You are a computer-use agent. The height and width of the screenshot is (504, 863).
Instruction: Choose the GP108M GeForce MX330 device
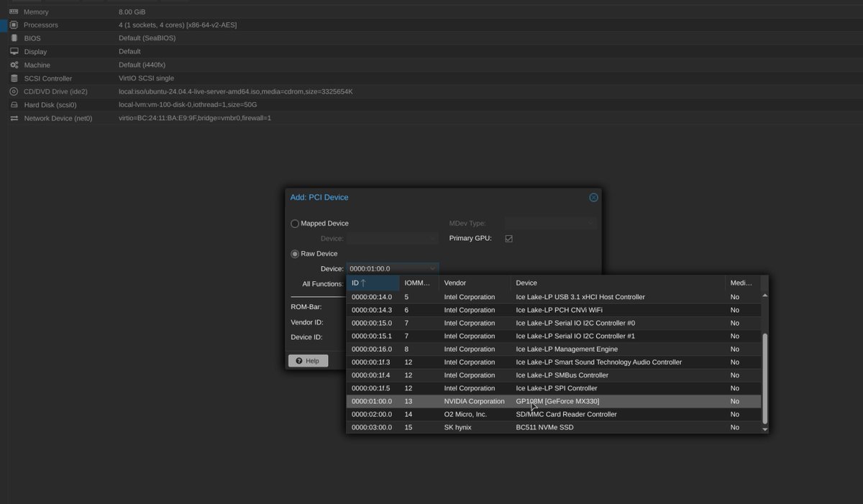[x=554, y=401]
